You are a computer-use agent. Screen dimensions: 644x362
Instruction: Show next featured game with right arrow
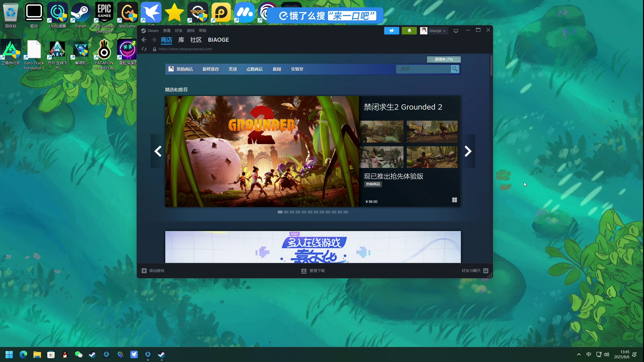[468, 151]
